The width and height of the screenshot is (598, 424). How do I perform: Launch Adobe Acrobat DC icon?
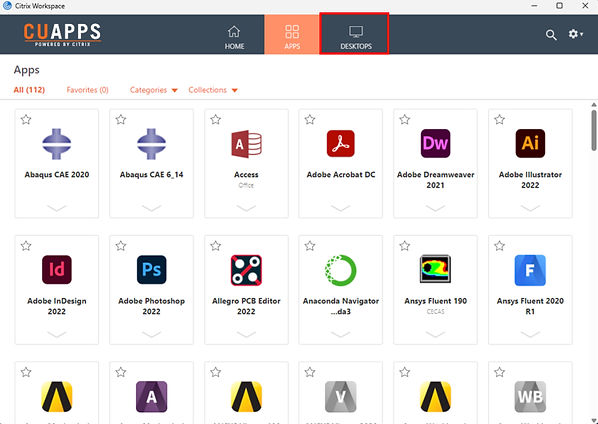pyautogui.click(x=341, y=144)
